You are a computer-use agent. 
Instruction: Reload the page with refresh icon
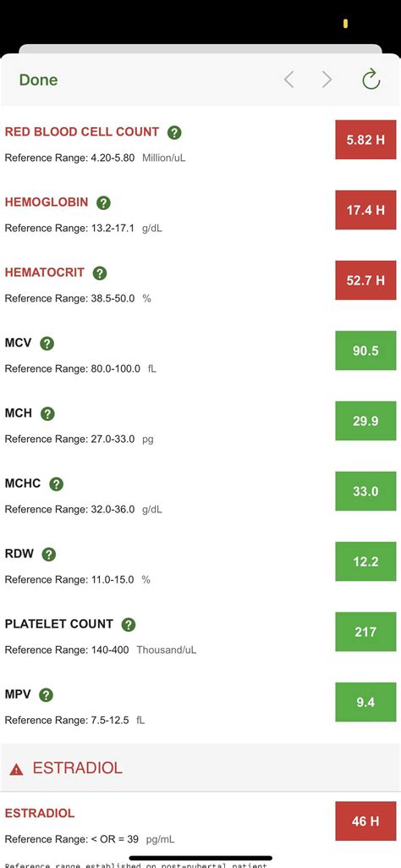(371, 79)
